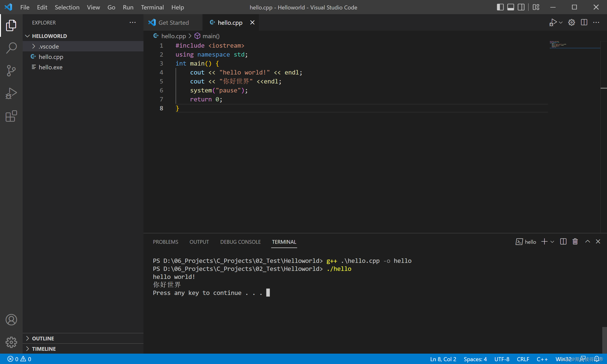This screenshot has width=607, height=364.
Task: Open editor More Actions ellipsis
Action: pyautogui.click(x=596, y=22)
